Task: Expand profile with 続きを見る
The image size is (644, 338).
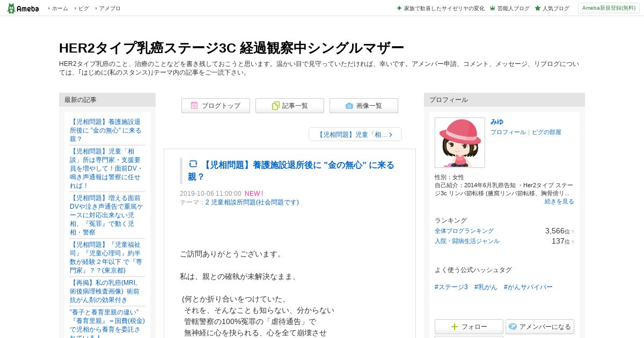Action: (x=559, y=201)
